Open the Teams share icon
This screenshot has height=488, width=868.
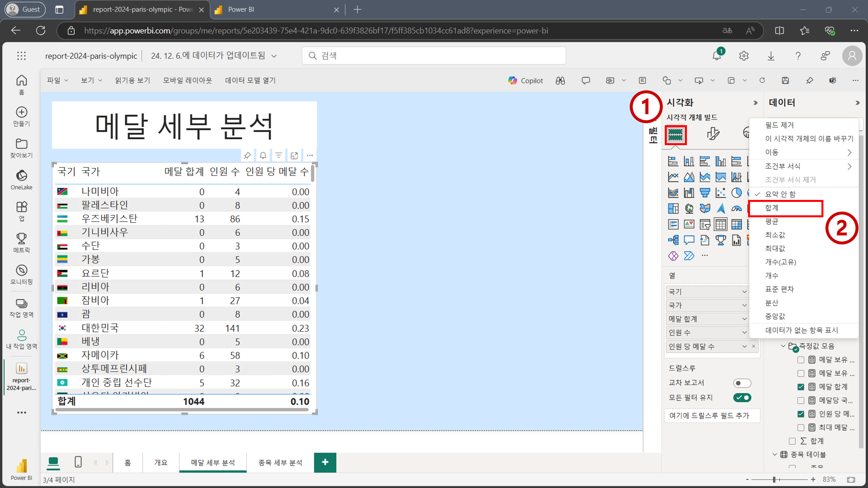(832, 80)
